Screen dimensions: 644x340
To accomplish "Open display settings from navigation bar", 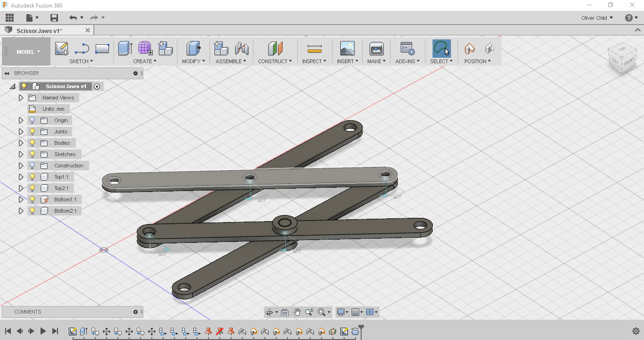I will coord(340,312).
